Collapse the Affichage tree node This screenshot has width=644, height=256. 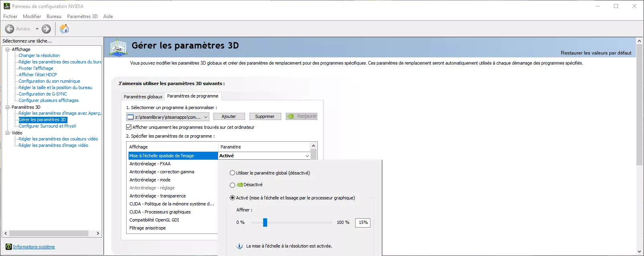[7, 49]
